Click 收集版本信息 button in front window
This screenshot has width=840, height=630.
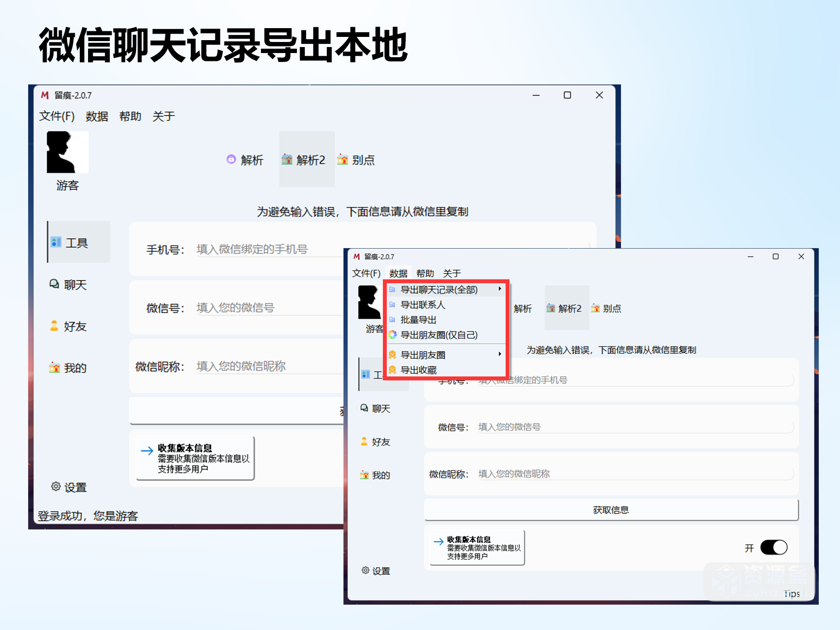(477, 547)
